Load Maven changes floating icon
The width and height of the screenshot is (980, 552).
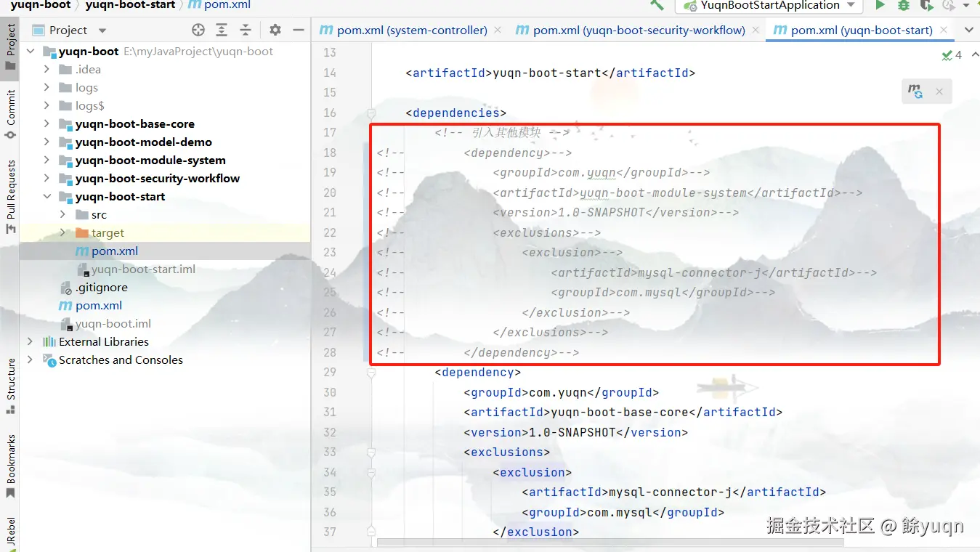click(x=915, y=92)
